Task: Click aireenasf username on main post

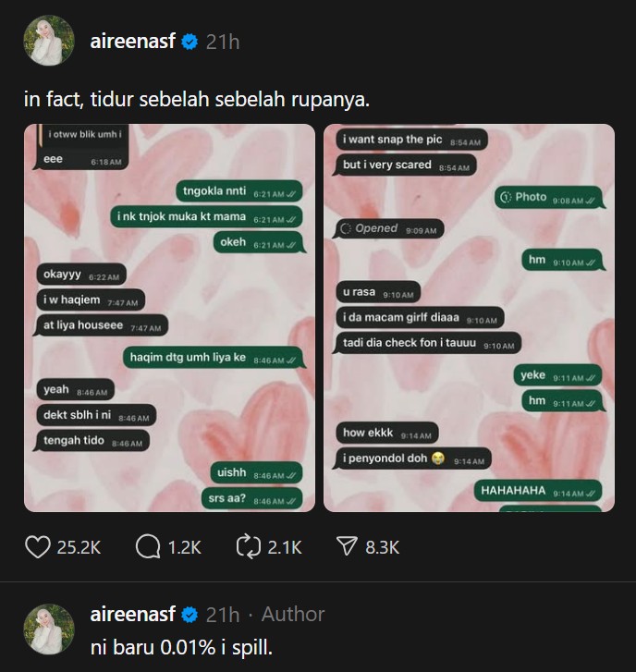Action: [x=132, y=42]
